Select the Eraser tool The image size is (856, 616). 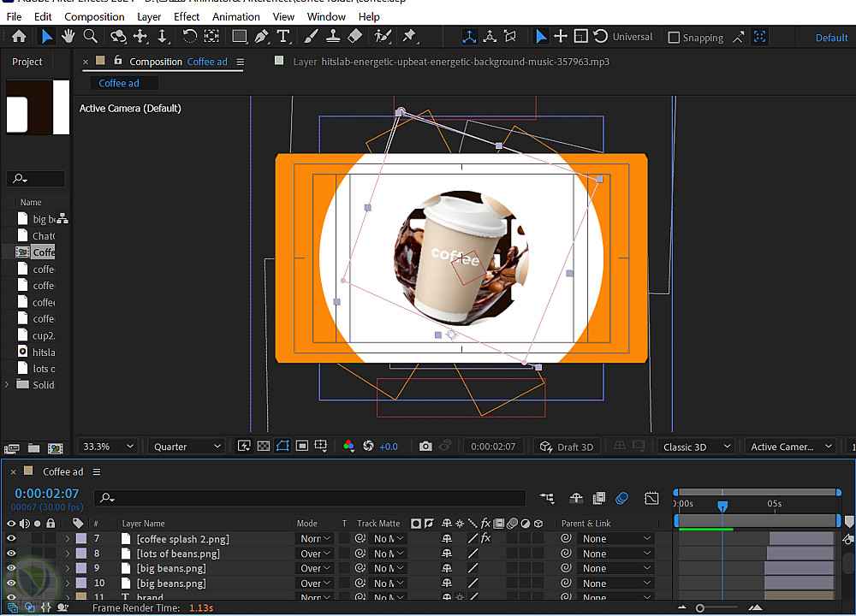click(x=355, y=36)
